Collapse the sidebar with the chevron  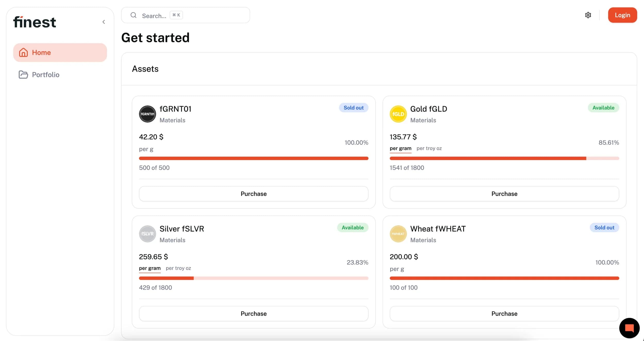tap(104, 22)
